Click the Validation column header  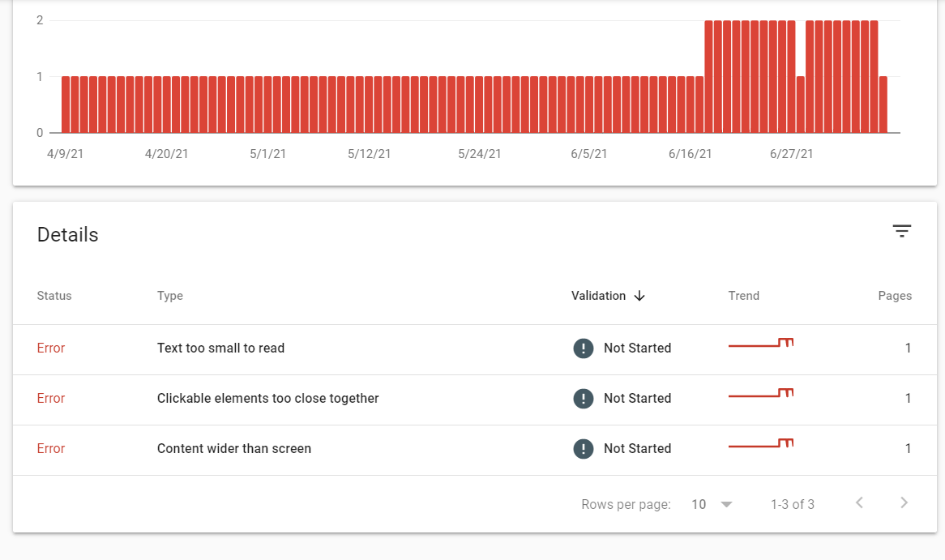598,296
